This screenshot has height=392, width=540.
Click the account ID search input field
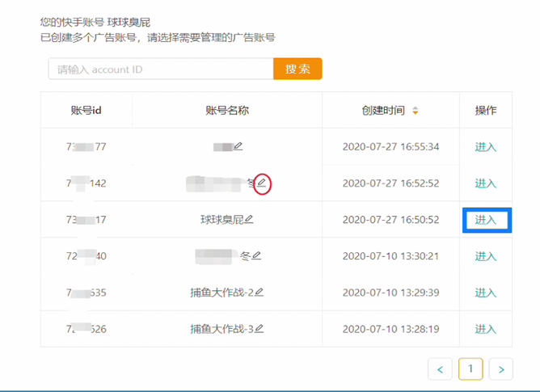(161, 69)
